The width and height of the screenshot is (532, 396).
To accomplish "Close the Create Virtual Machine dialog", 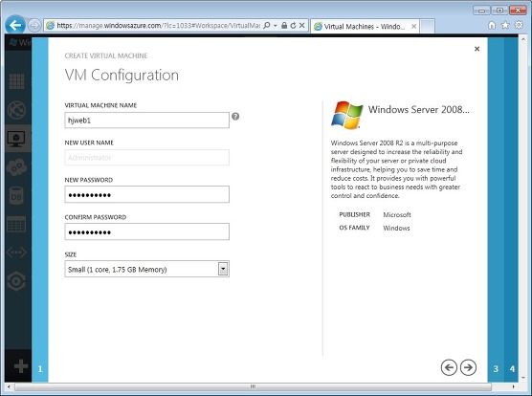I will point(477,49).
